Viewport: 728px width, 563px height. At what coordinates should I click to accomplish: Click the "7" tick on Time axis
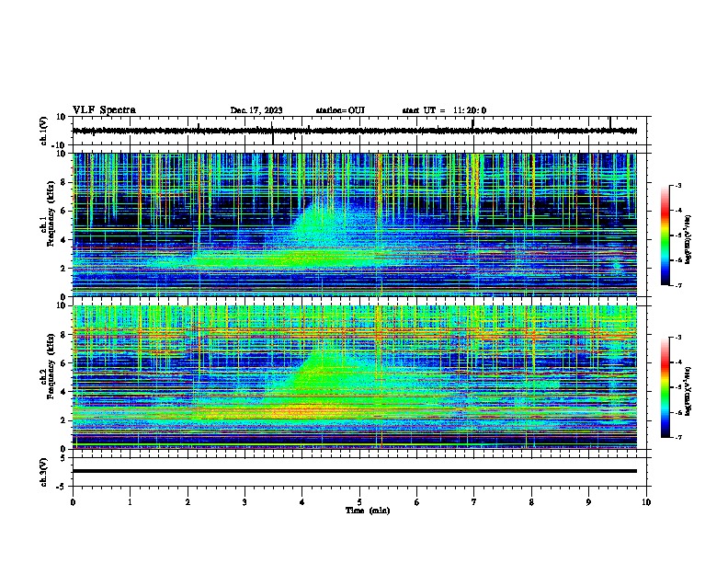point(474,502)
